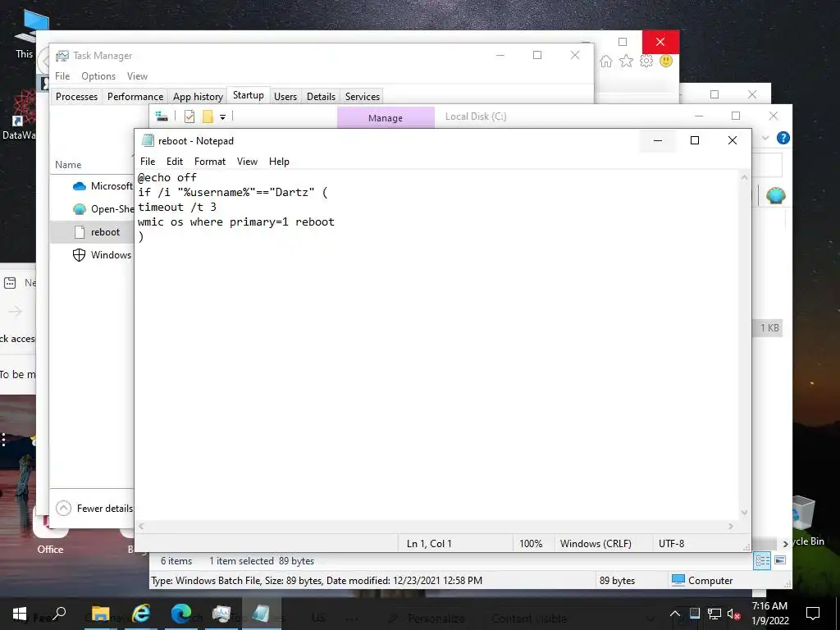
Task: Open Task Manager File menu
Action: click(62, 76)
